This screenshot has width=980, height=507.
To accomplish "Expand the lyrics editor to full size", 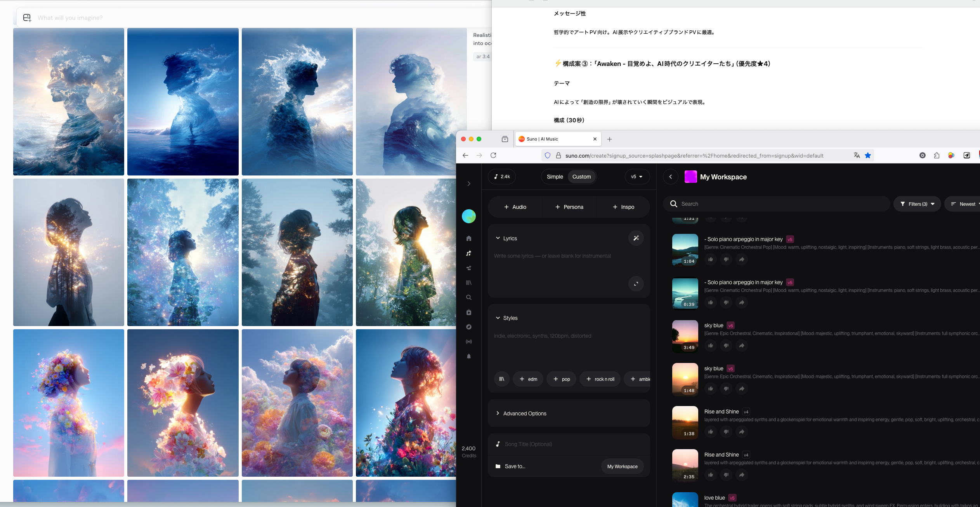I will tap(636, 284).
